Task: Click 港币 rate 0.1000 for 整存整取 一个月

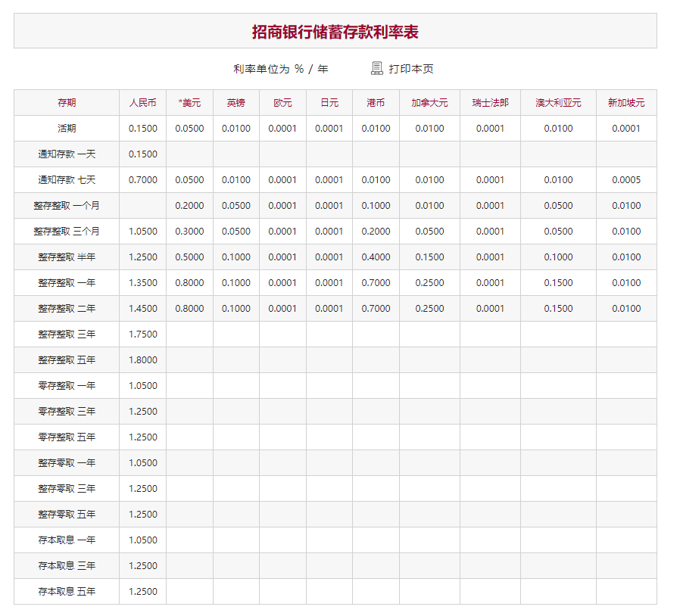Action: click(376, 206)
